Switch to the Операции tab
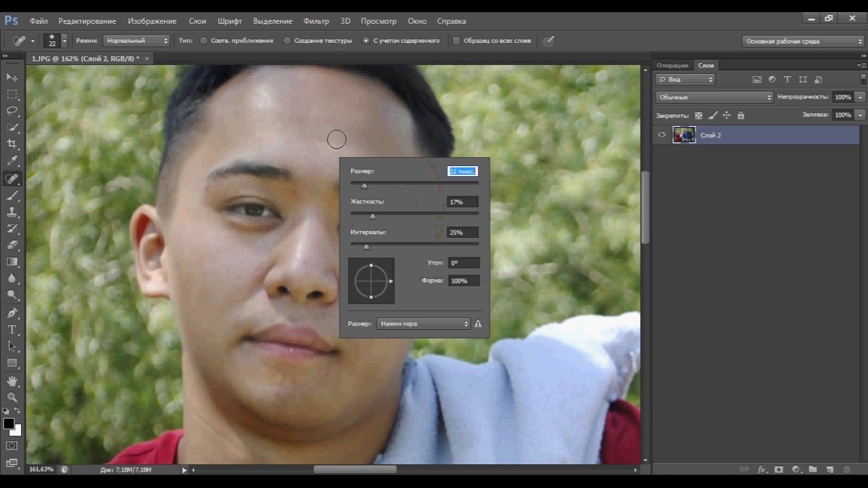The height and width of the screenshot is (488, 868). 672,66
